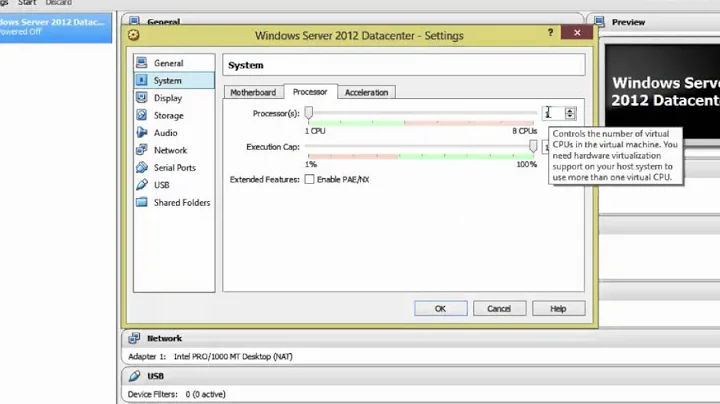Click the Storage label in sidebar

pos(169,115)
